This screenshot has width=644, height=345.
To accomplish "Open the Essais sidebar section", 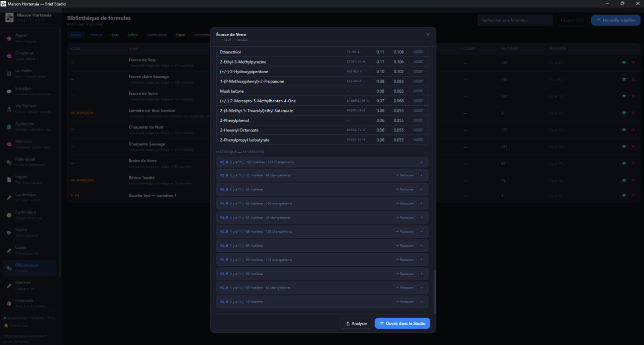I will click(29, 250).
